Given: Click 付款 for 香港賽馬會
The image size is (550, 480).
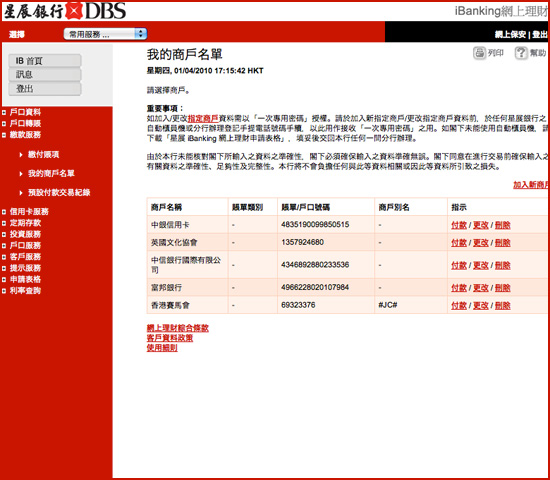Looking at the screenshot, I should coord(459,305).
